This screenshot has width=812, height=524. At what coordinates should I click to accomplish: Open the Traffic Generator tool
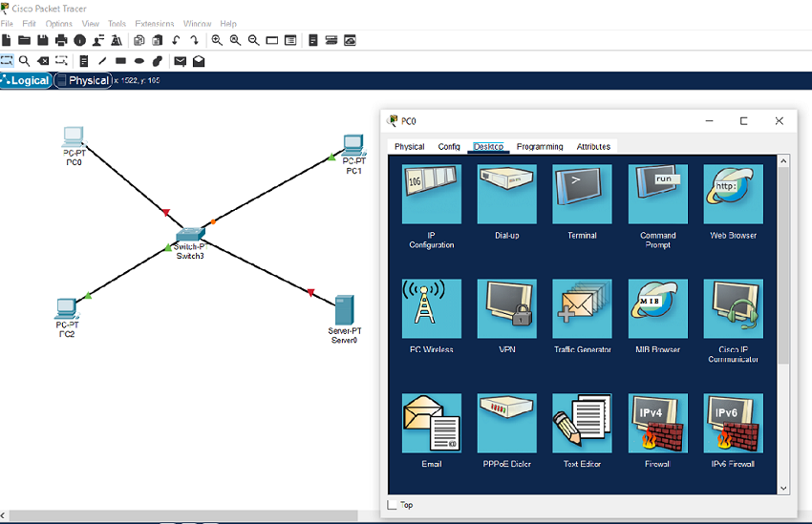[x=582, y=308]
